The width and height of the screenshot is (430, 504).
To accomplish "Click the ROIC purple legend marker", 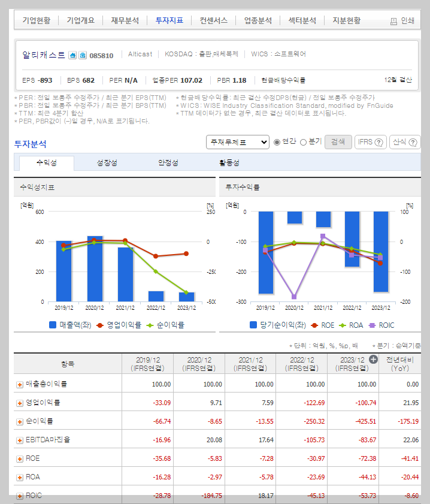I will (x=372, y=325).
